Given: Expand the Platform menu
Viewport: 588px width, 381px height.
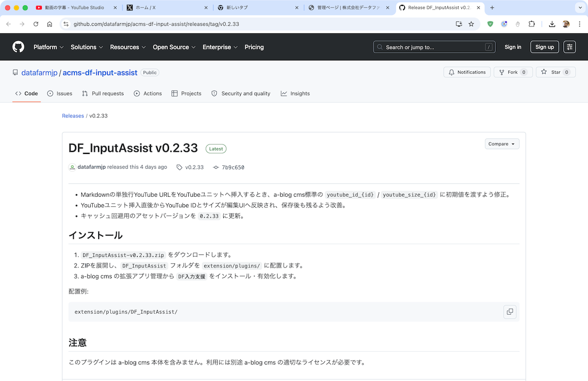Looking at the screenshot, I should pos(48,47).
